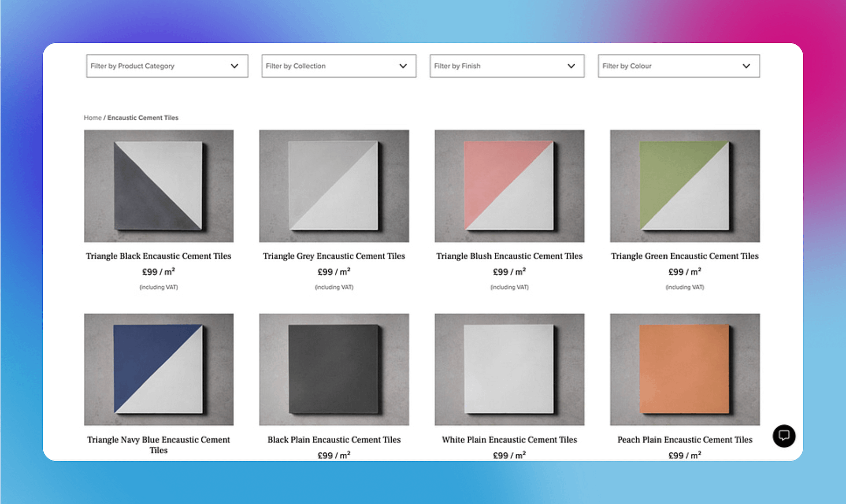Click Encaustic Cement Tiles breadcrumb
Screen dimensions: 846x504
click(143, 118)
